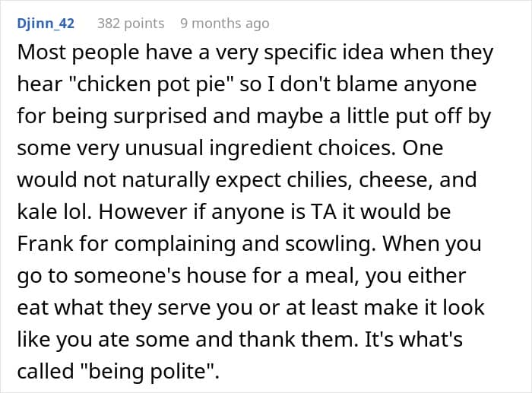
Task: Click the abbreviation "TA" in the text
Action: (x=323, y=212)
